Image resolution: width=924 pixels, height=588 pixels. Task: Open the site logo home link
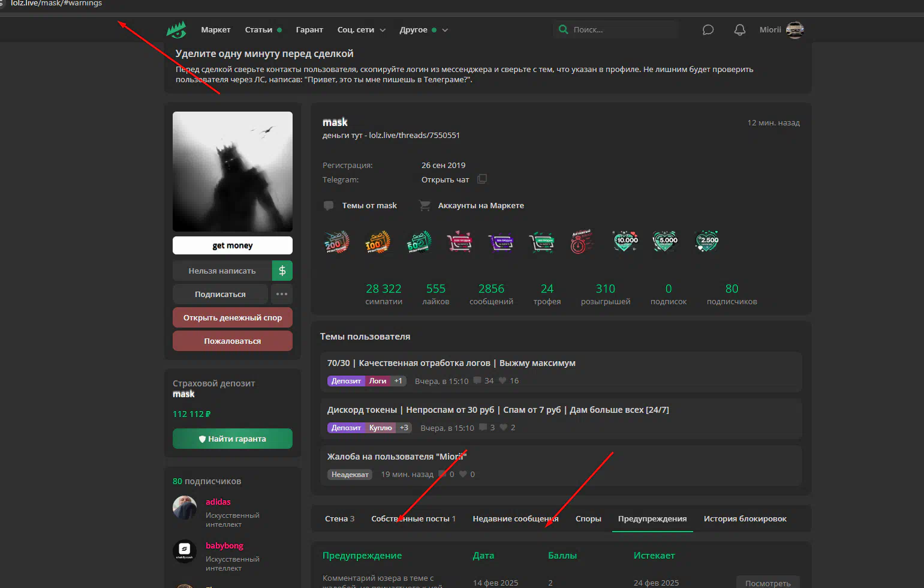point(176,29)
